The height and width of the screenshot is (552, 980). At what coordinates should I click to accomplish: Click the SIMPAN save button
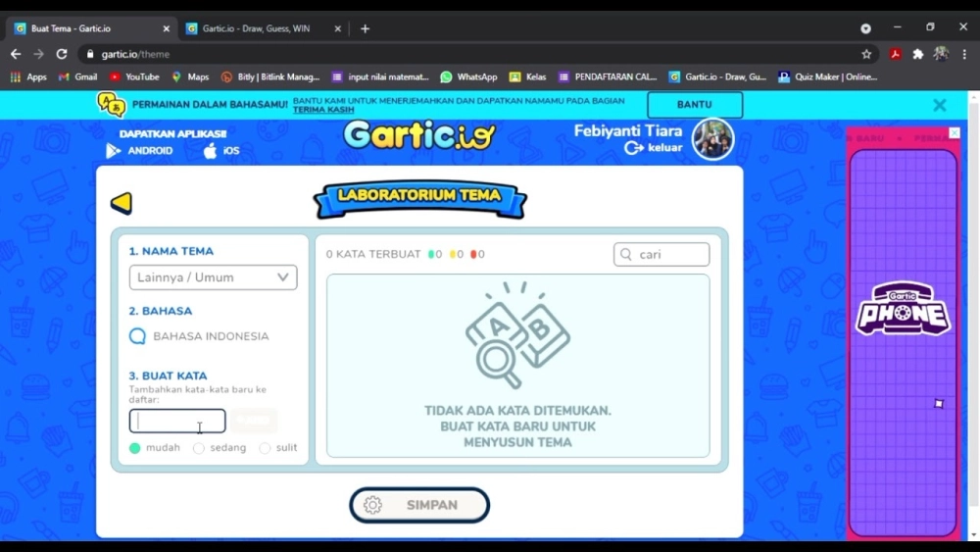pos(419,505)
